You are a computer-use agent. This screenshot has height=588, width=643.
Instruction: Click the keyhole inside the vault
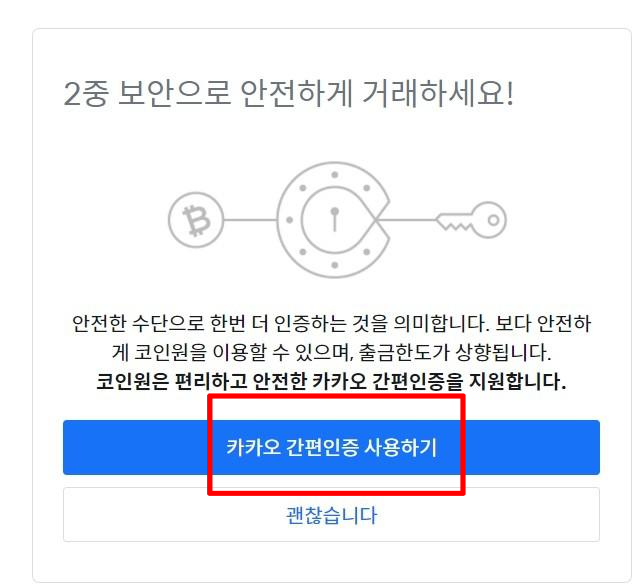335,219
